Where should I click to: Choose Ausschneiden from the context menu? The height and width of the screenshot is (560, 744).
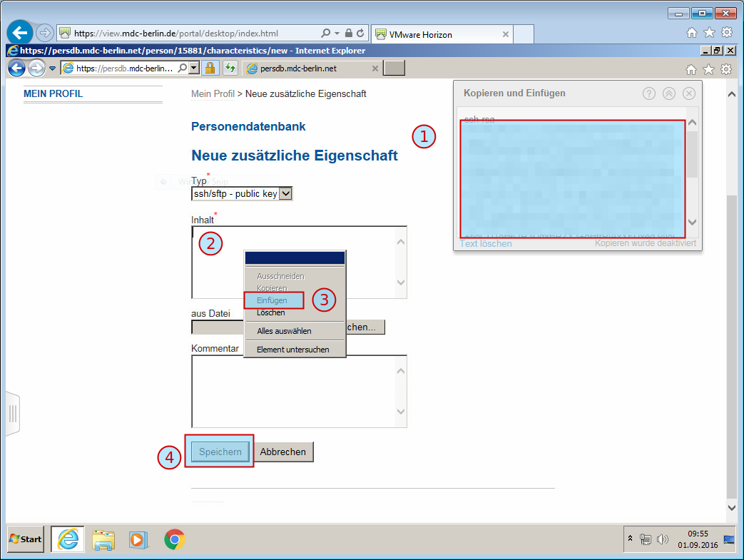click(280, 276)
